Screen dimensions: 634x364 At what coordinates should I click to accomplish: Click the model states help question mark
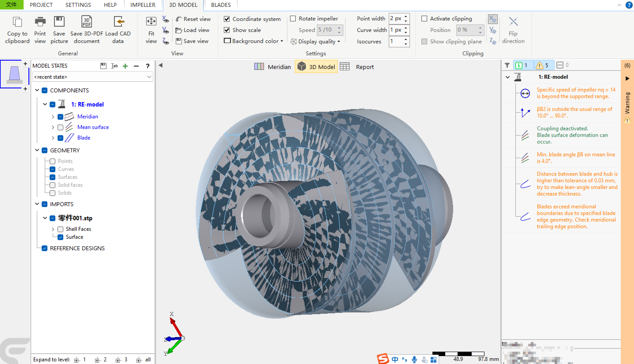[148, 66]
